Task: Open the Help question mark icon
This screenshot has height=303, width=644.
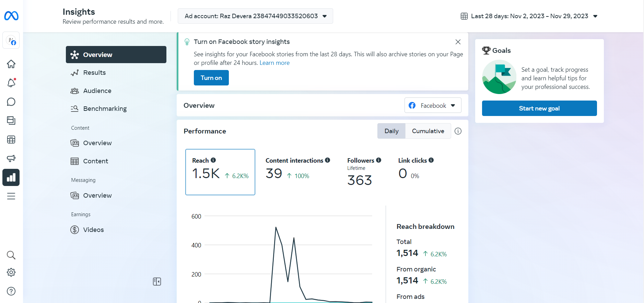Action: [11, 291]
